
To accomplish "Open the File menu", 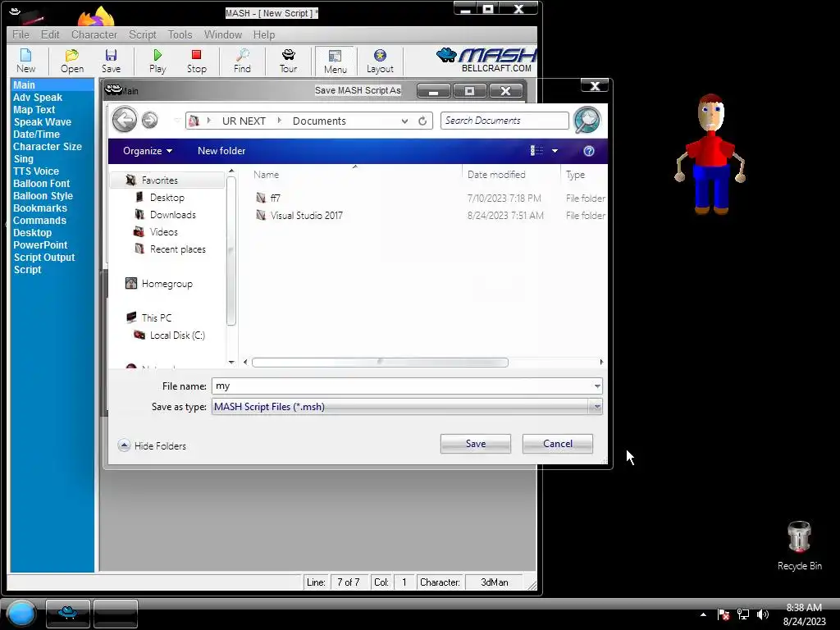I will click(21, 34).
